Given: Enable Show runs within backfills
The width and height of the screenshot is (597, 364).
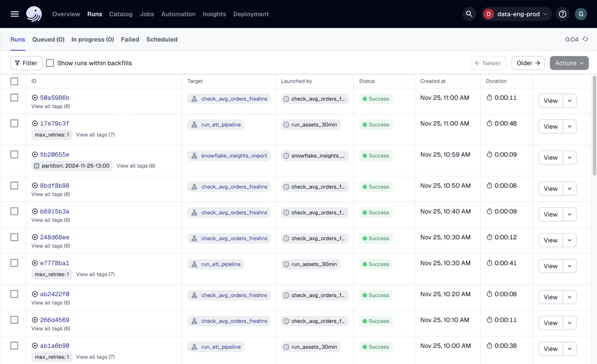Looking at the screenshot, I should (50, 63).
